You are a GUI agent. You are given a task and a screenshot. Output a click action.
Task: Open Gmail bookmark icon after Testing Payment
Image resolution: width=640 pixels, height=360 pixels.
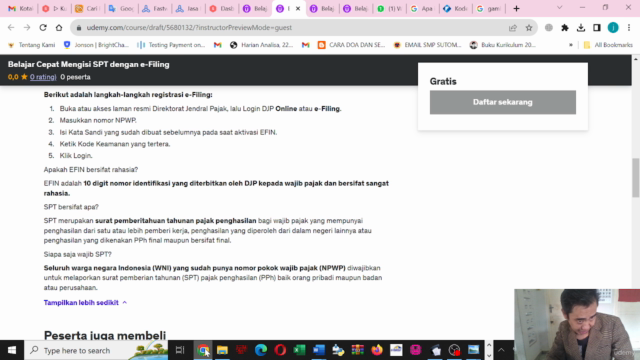coord(218,45)
